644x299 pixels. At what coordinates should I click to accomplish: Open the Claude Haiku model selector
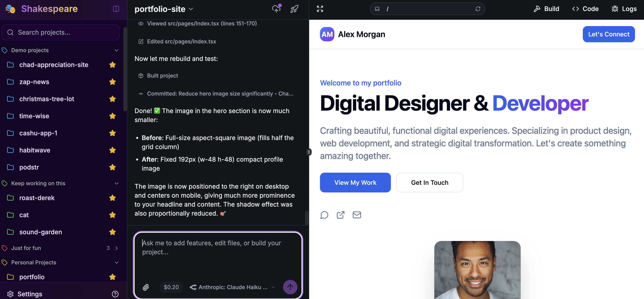pos(232,287)
